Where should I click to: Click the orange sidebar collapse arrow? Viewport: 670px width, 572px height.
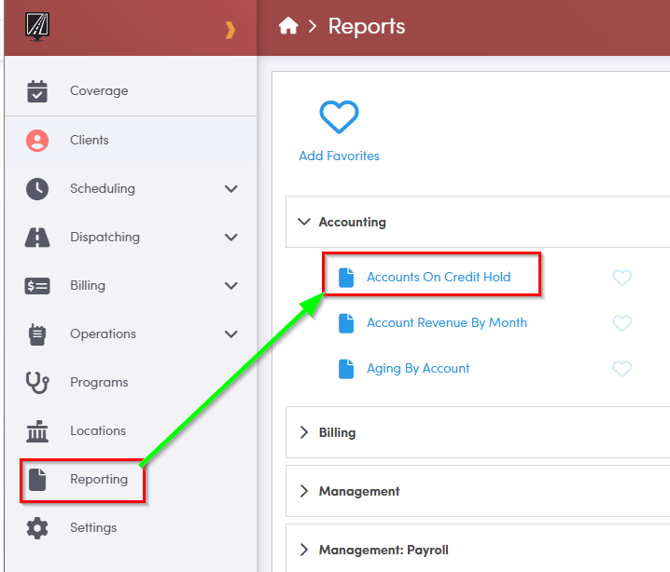230,30
